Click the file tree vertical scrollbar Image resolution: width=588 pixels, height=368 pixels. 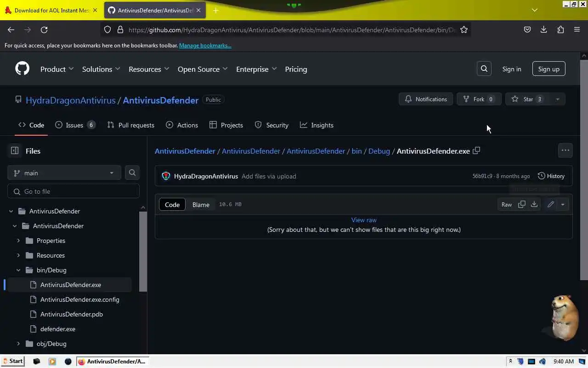[x=143, y=251]
